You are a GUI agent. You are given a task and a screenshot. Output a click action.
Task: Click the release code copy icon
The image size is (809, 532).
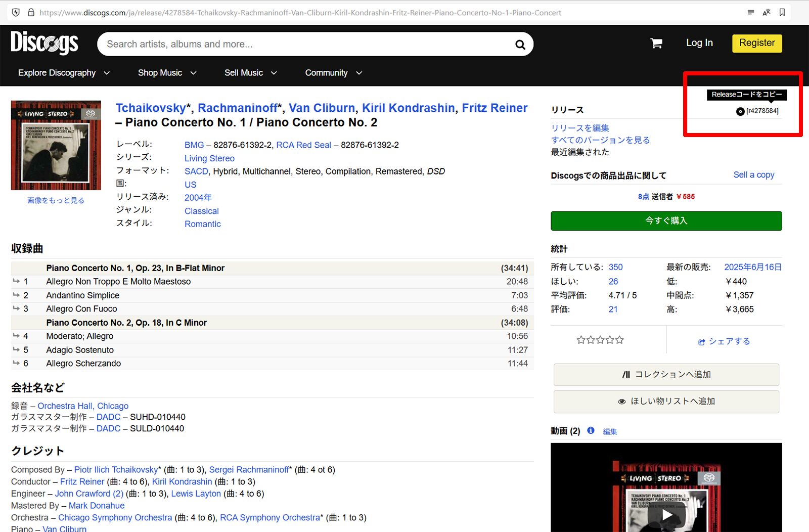(x=740, y=111)
